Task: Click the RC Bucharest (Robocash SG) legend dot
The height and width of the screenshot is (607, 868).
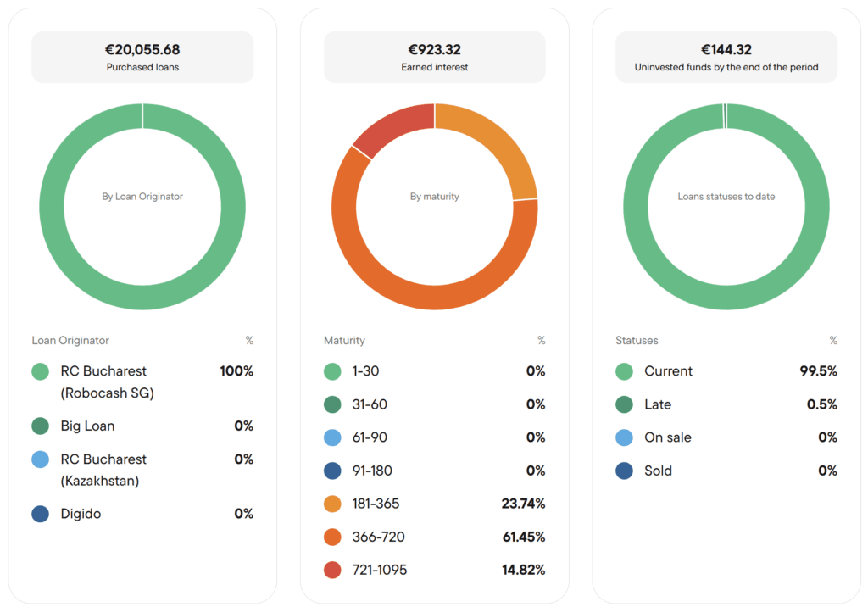Action: click(41, 371)
